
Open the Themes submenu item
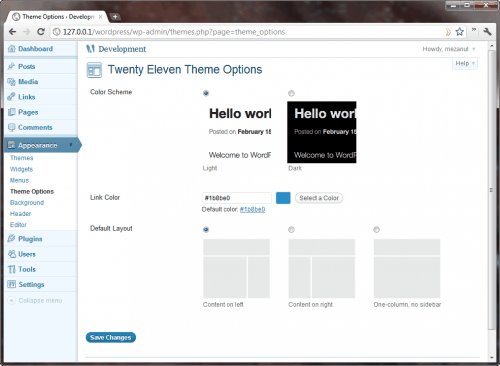(21, 158)
